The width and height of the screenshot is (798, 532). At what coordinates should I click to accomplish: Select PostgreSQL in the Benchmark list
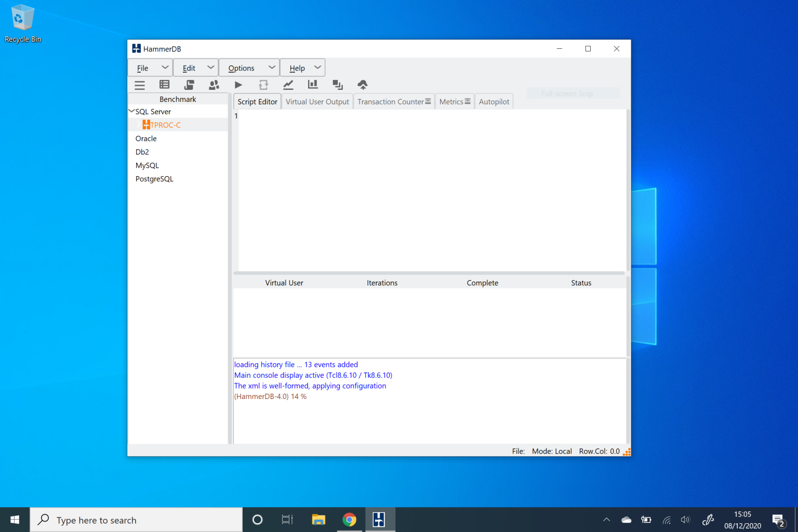point(154,179)
